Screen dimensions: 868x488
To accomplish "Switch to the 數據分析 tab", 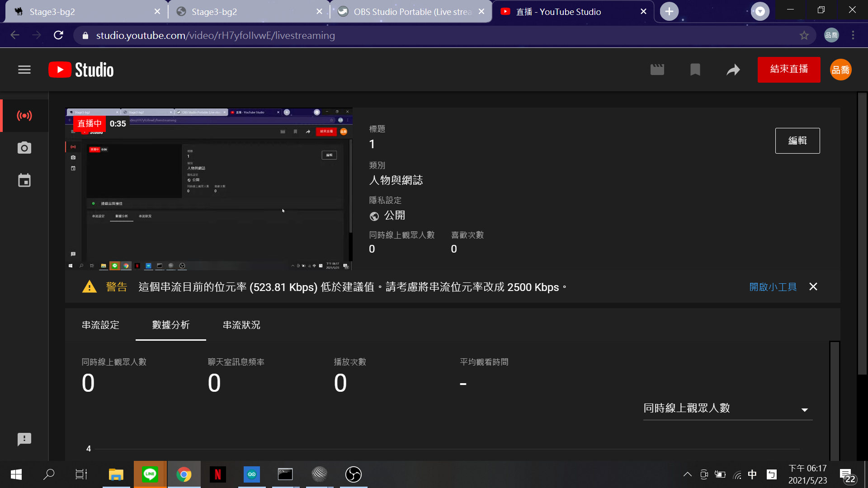I will [x=171, y=325].
